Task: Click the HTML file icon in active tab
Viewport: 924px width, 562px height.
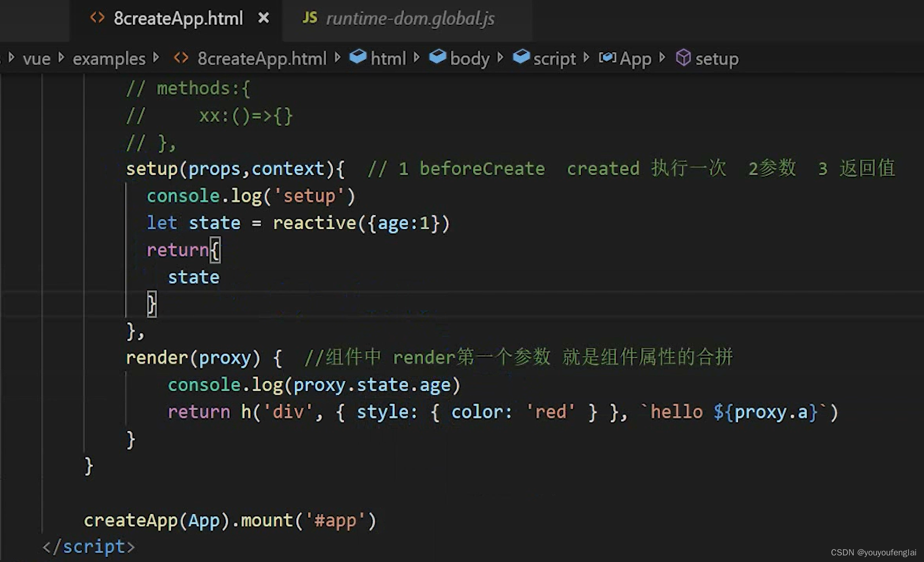Action: click(x=97, y=18)
